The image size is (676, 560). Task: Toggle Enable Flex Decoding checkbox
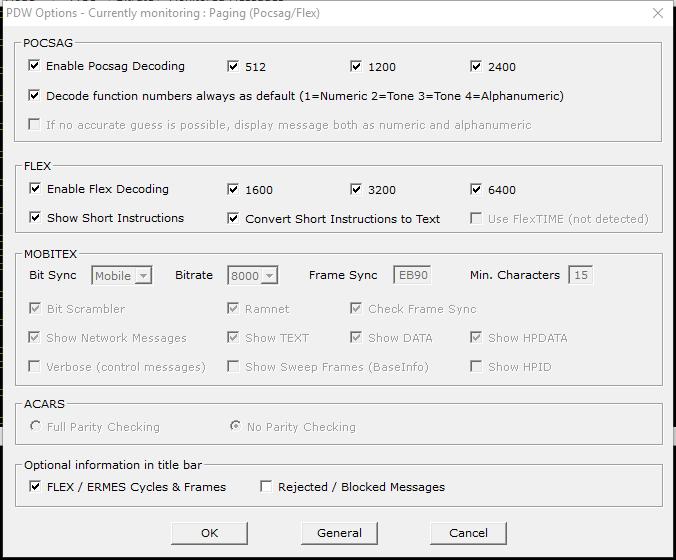(x=35, y=188)
